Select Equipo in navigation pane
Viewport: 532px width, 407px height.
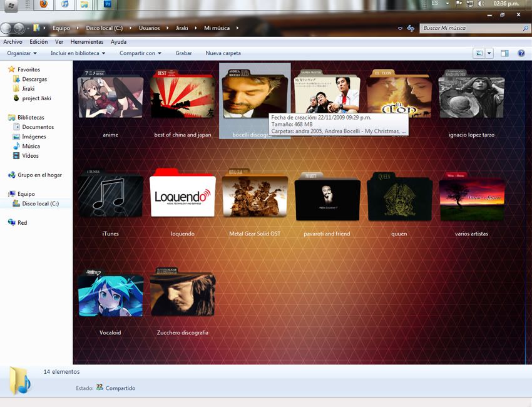click(x=26, y=194)
